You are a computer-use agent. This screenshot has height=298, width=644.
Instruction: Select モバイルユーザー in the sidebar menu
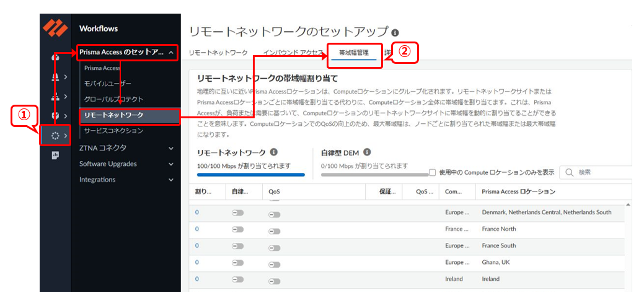click(x=108, y=84)
